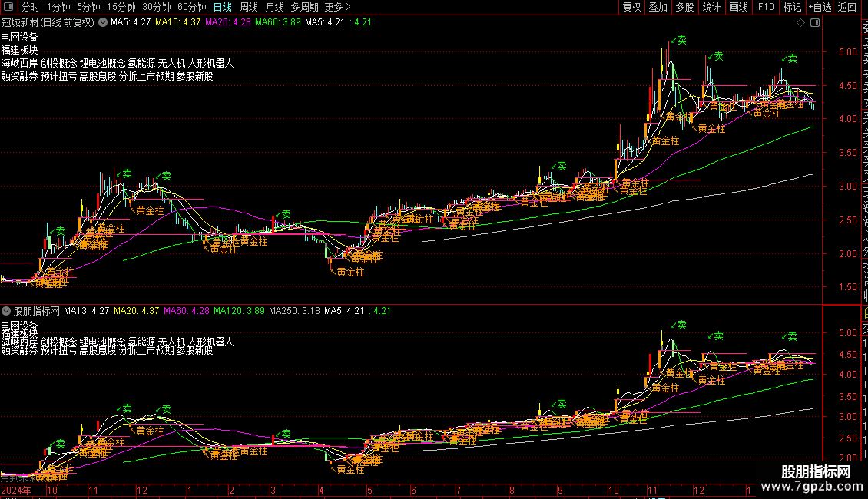Click the green 卖 signal at the highest price peak
This screenshot has height=499, width=868.
point(681,41)
